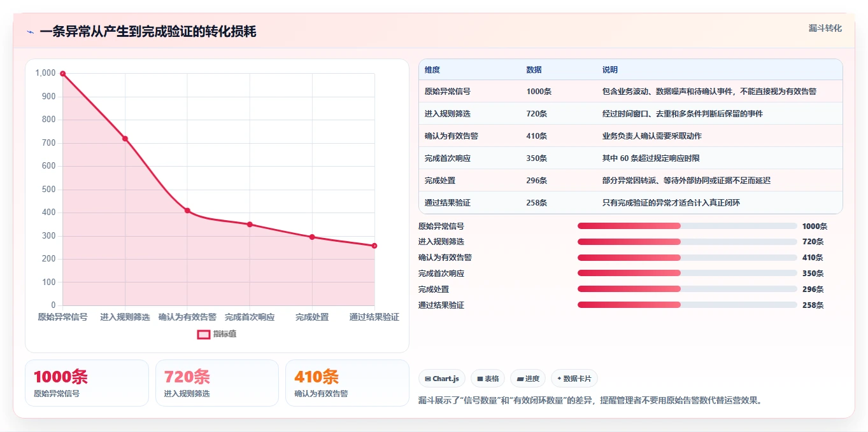The height and width of the screenshot is (432, 868).
Task: Click the 258条 progress bar
Action: click(x=687, y=305)
